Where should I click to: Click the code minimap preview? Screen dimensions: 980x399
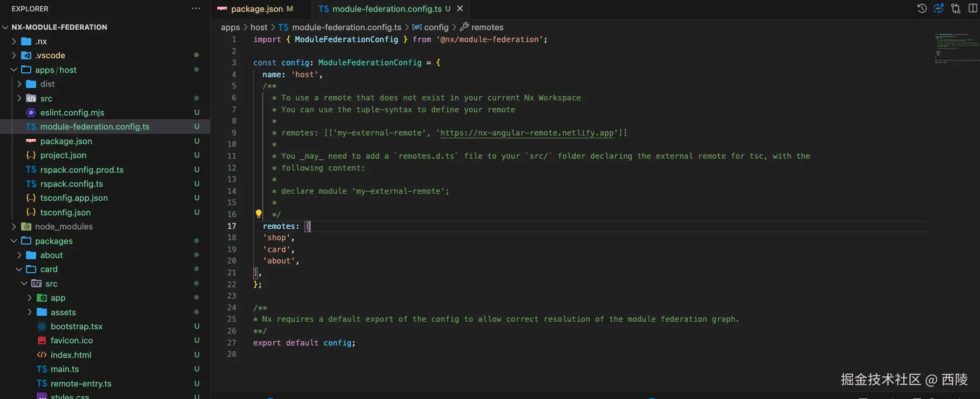pyautogui.click(x=956, y=49)
